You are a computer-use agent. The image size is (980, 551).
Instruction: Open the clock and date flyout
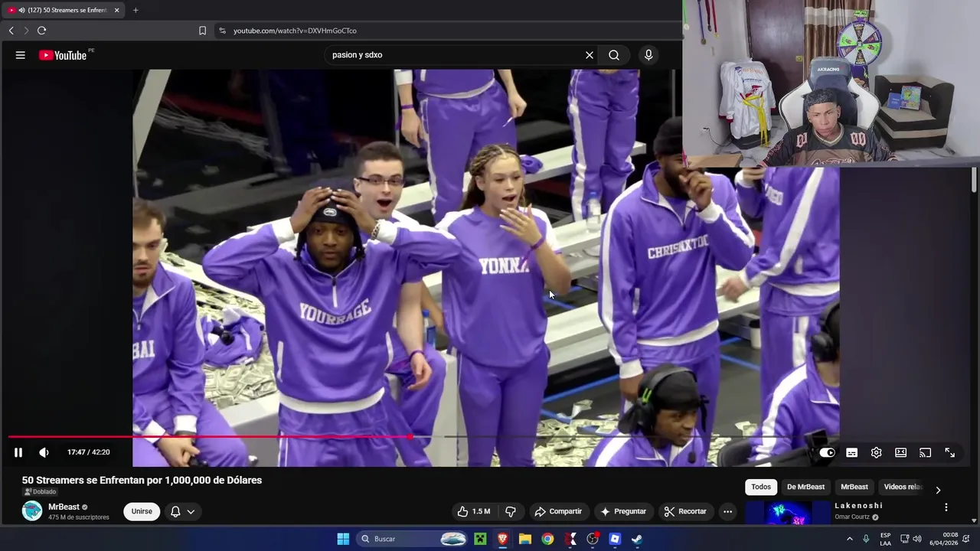pyautogui.click(x=944, y=539)
